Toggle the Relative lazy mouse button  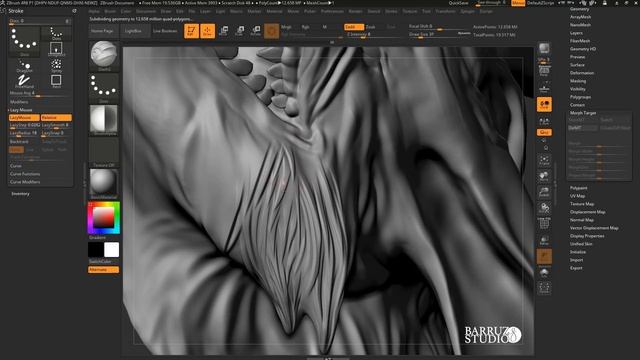(x=56, y=118)
